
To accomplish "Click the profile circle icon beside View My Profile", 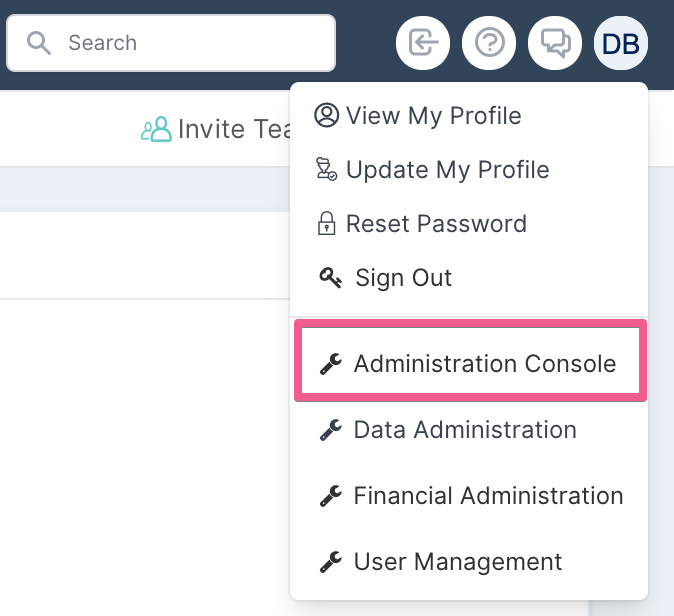I will point(327,115).
